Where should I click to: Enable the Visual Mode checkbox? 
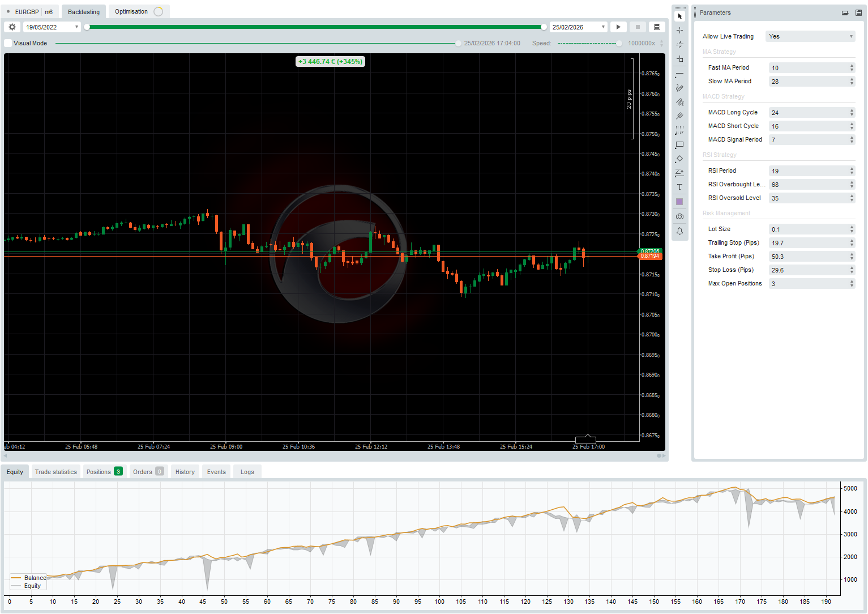tap(7, 42)
